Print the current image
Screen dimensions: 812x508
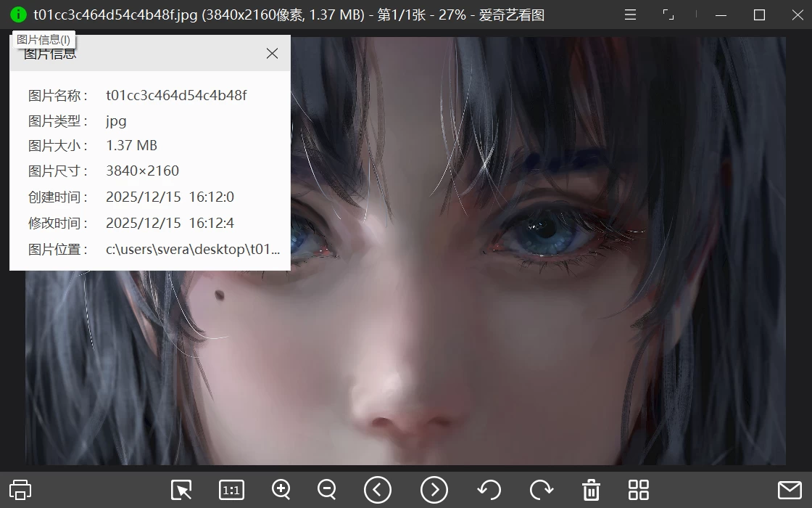pos(22,490)
